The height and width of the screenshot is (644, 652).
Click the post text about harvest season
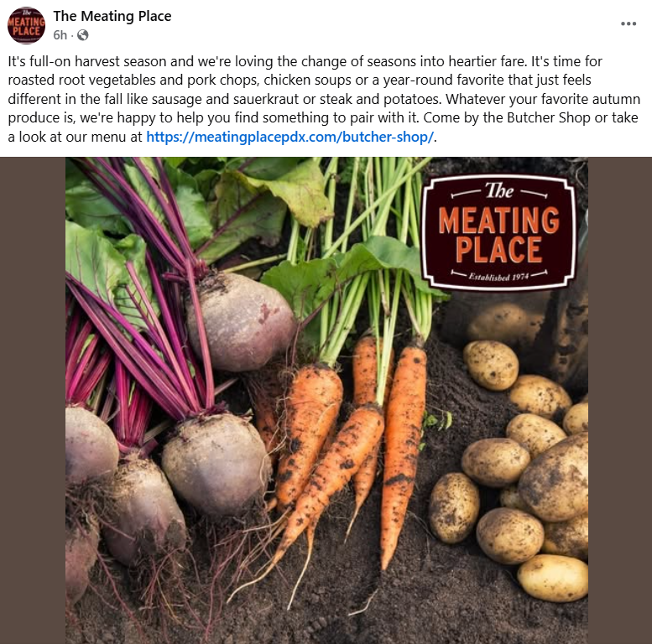(324, 99)
